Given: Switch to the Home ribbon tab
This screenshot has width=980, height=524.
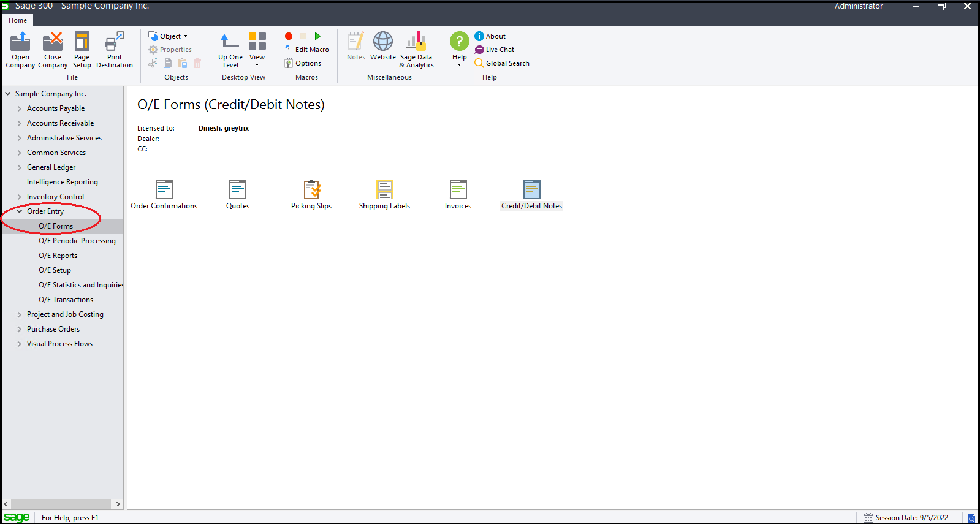Looking at the screenshot, I should (x=18, y=20).
